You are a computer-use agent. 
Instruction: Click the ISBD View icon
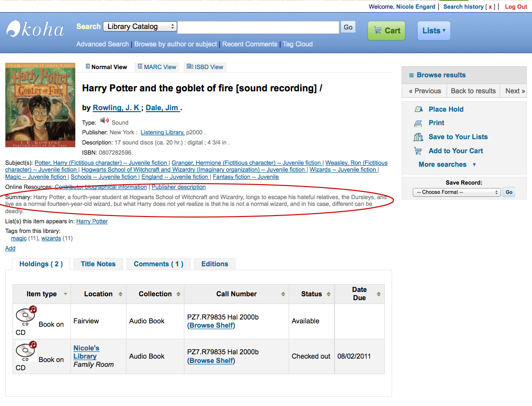190,67
